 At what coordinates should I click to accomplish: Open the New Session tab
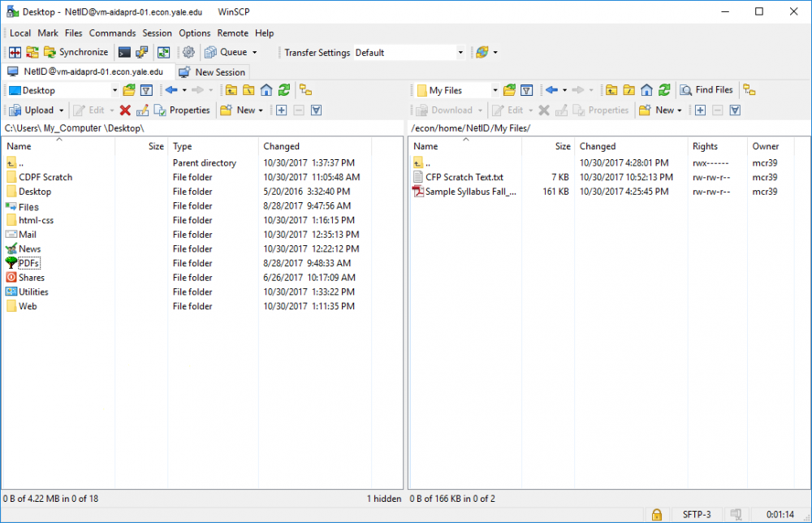212,72
